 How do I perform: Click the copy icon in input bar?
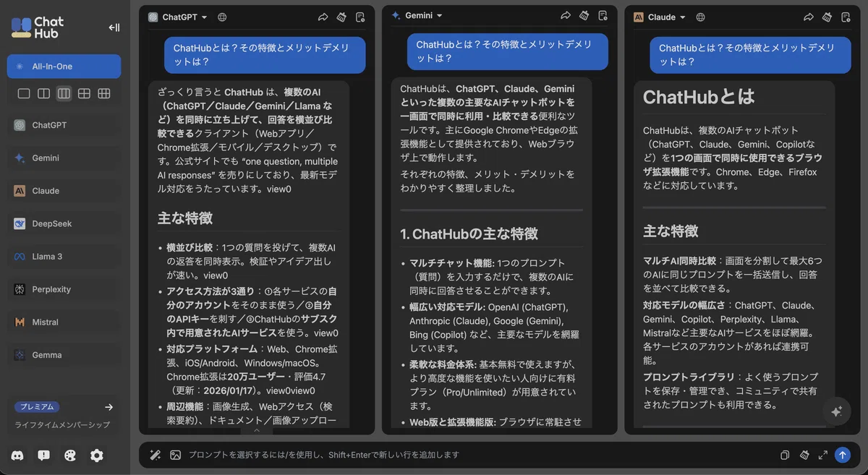785,455
